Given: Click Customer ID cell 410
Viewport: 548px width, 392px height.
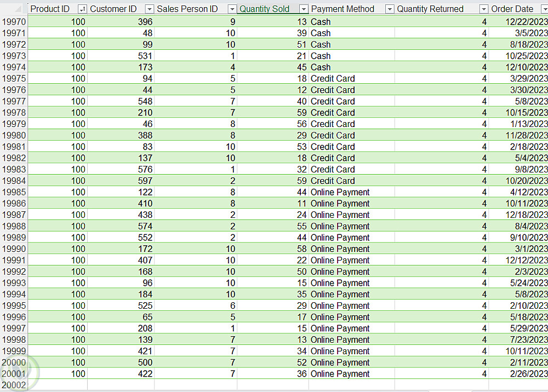Looking at the screenshot, I should click(x=121, y=204).
